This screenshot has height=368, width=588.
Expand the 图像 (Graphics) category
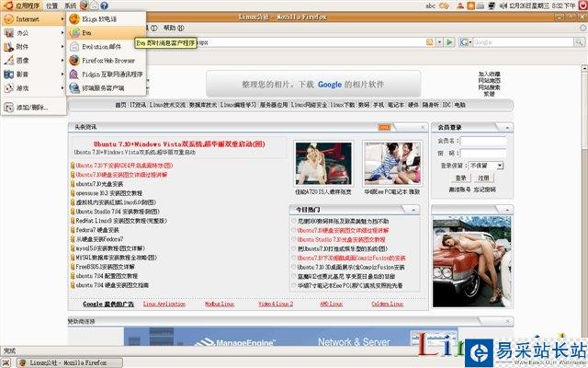(34, 60)
